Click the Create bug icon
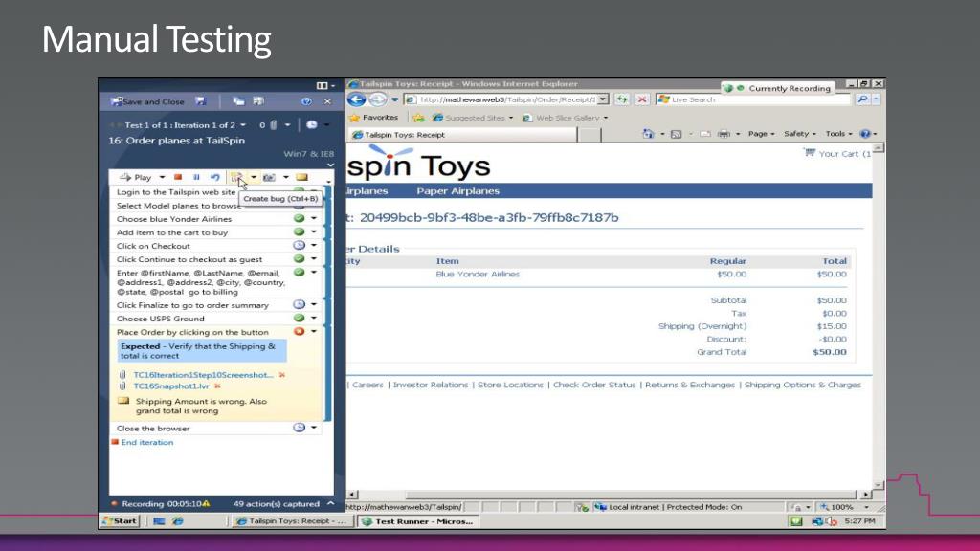Screen dimensions: 980x551 (236, 177)
